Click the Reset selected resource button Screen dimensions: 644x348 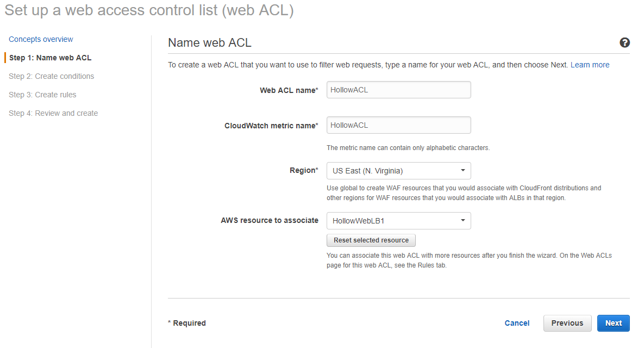pos(371,240)
